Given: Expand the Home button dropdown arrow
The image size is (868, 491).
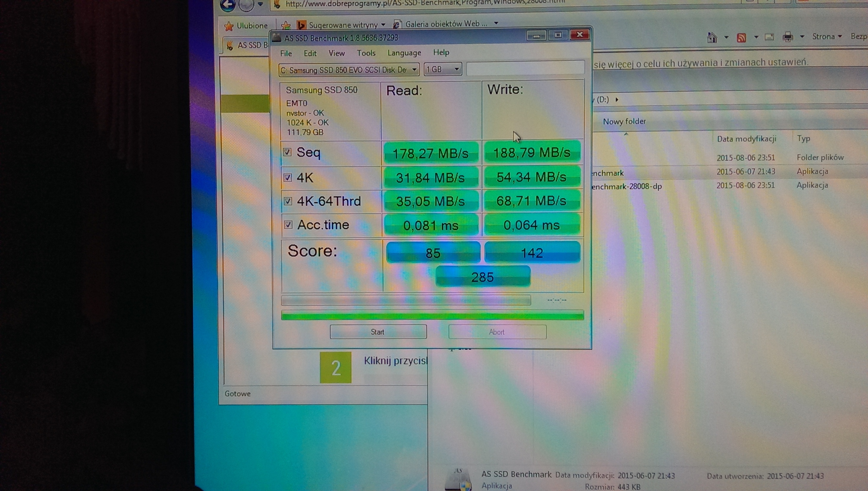Looking at the screenshot, I should 727,37.
